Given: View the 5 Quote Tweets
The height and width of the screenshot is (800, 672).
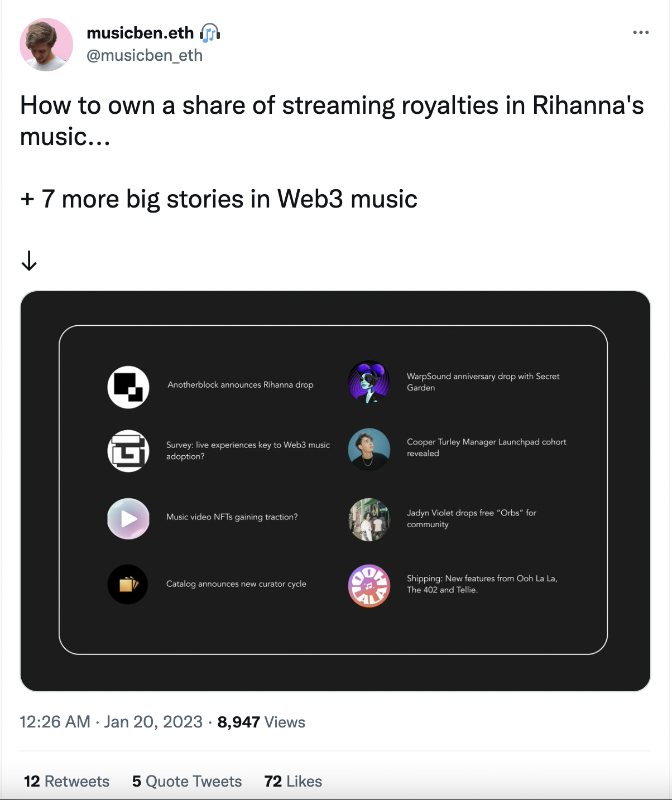Looking at the screenshot, I should click(x=186, y=781).
